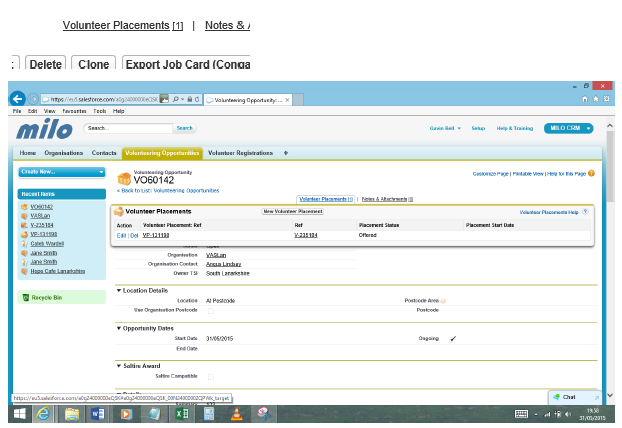Screen dimensions: 622x428
Task: Open Excel from the Windows taskbar
Action: point(182,414)
